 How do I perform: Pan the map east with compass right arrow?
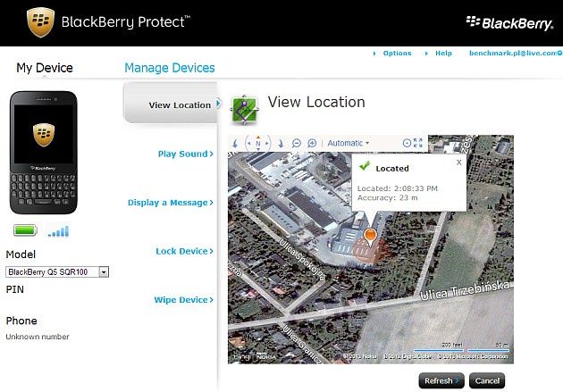[x=267, y=143]
